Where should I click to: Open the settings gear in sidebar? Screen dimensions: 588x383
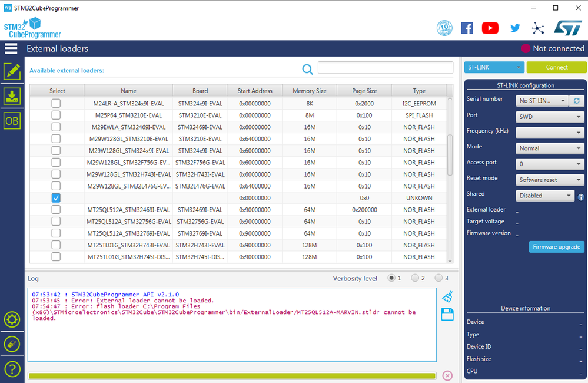click(12, 319)
